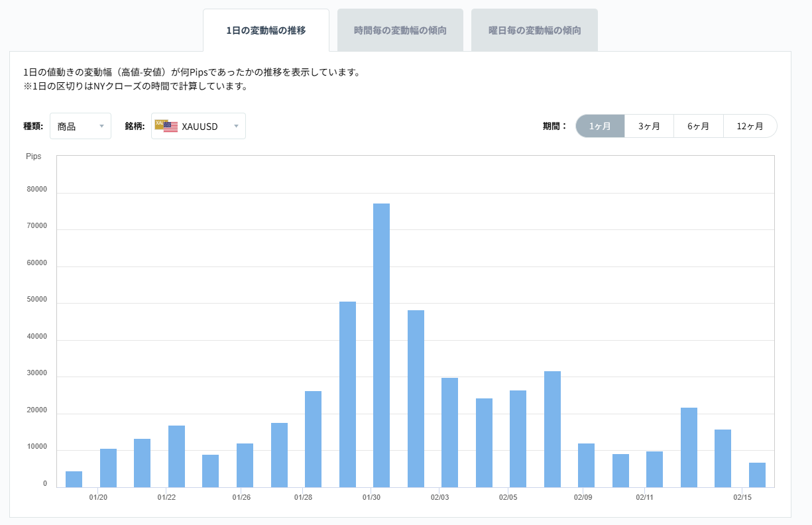Click the 1ヶ月 period button
812x525 pixels.
tap(599, 125)
